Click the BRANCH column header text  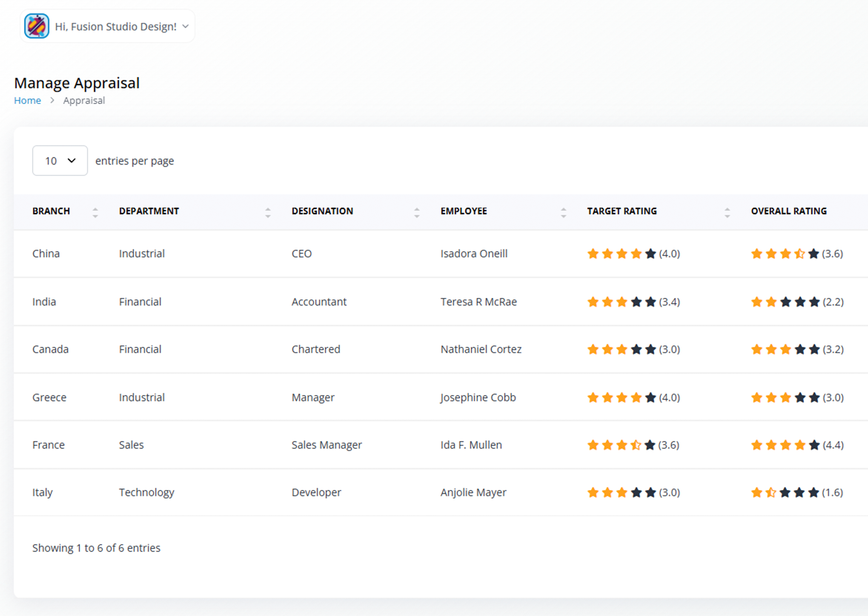click(51, 211)
